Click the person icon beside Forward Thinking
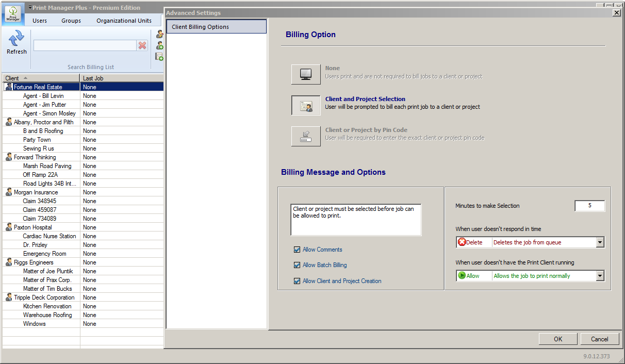This screenshot has width=625, height=364. [x=9, y=157]
